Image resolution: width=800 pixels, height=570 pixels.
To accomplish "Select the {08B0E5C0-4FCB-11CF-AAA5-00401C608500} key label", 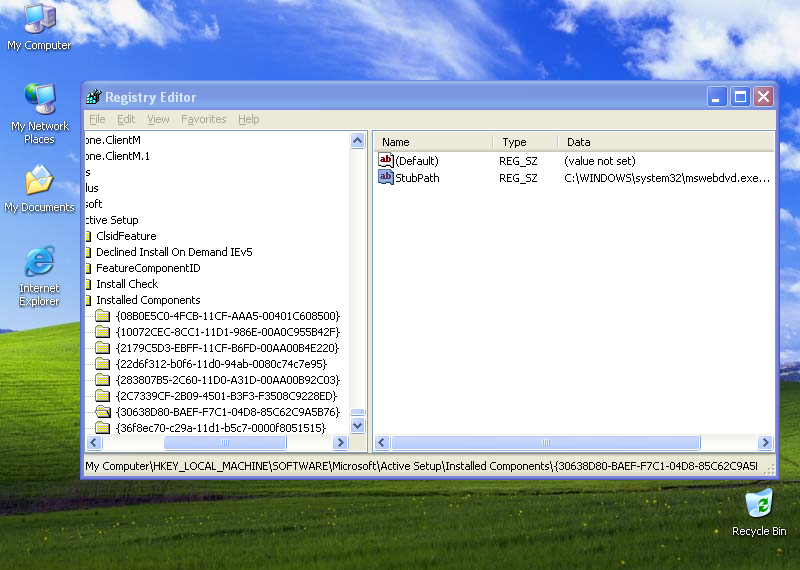I will click(228, 316).
